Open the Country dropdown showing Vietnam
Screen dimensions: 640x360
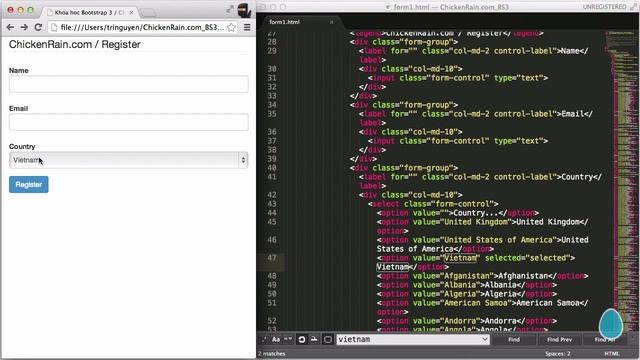click(129, 160)
